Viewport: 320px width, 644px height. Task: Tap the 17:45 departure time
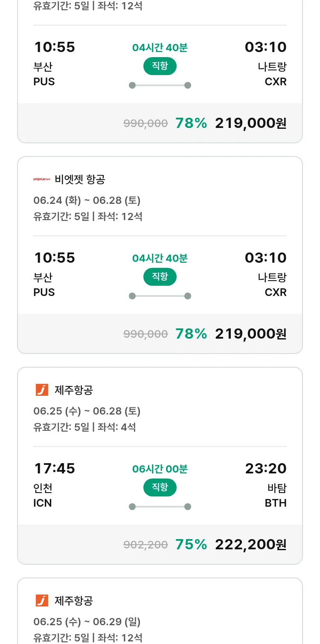tap(55, 469)
